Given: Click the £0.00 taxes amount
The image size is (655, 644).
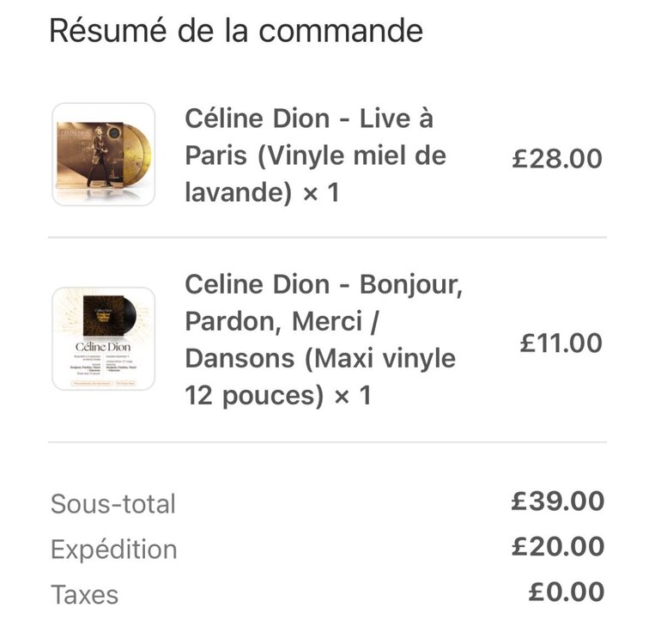Looking at the screenshot, I should (x=567, y=592).
